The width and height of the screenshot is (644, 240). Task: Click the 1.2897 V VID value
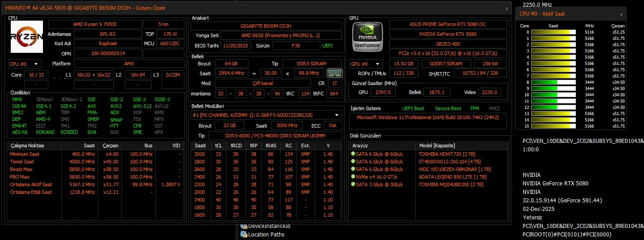click(x=170, y=184)
